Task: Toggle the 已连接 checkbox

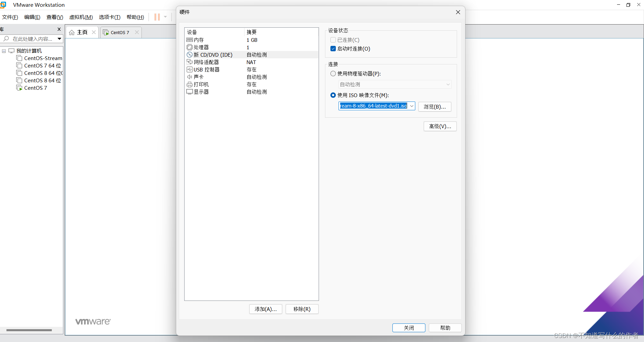Action: click(333, 40)
